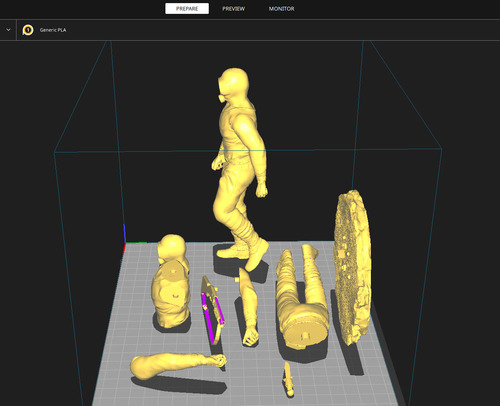The width and height of the screenshot is (500, 406).
Task: Select the forearm with fist model
Action: [248, 307]
